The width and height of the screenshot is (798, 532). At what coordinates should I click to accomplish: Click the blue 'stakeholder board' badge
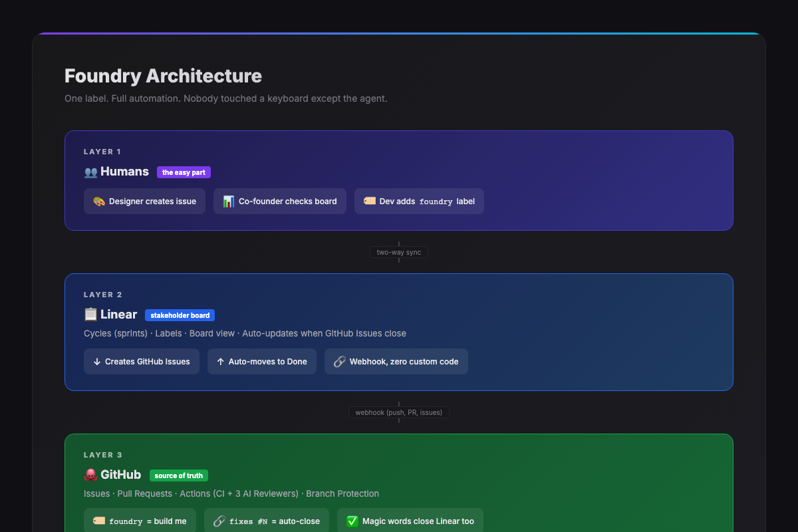180,315
